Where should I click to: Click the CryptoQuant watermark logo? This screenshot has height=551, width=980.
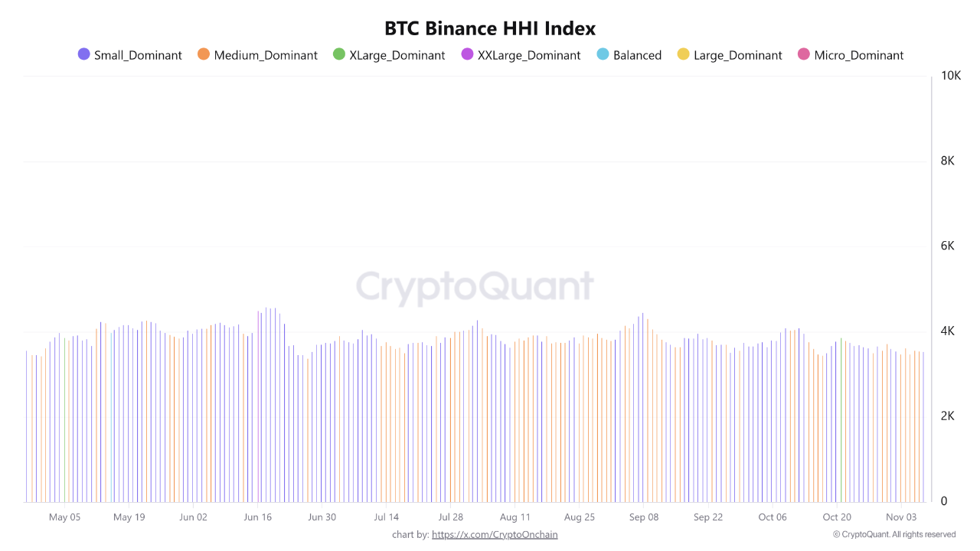[x=475, y=288]
